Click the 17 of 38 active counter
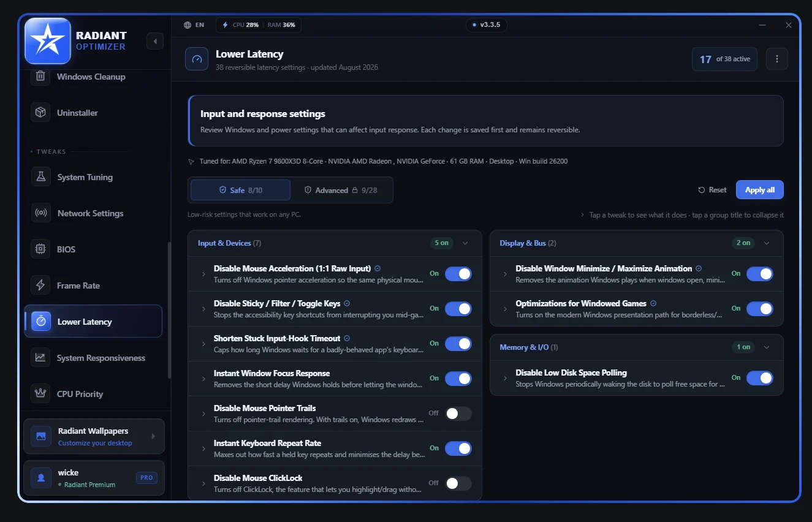Viewport: 812px width, 522px height. (725, 59)
